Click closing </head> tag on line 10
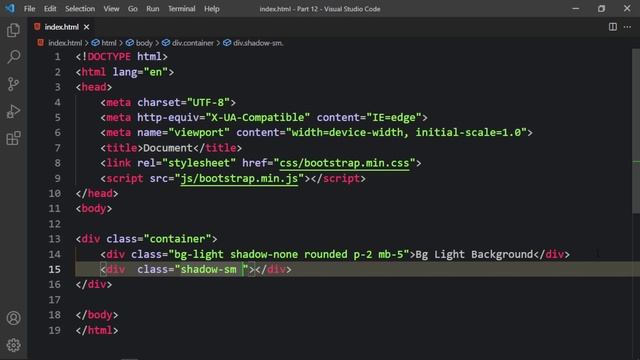The image size is (640, 360). tap(97, 193)
